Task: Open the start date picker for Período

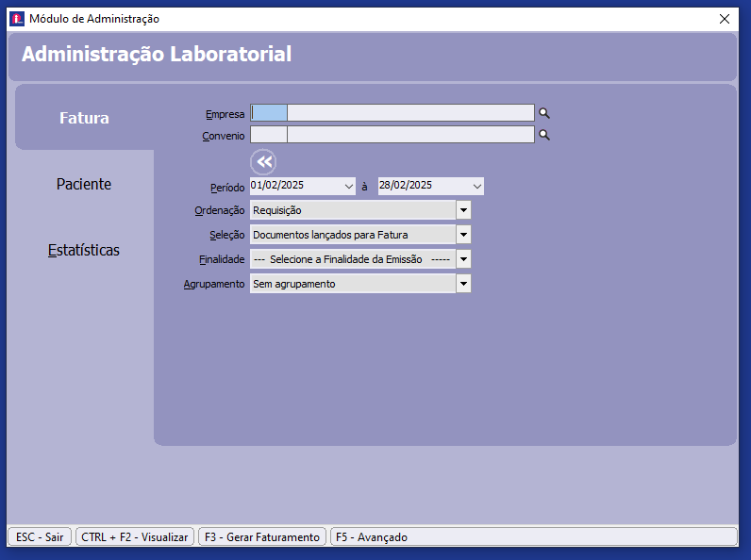Action: (349, 186)
